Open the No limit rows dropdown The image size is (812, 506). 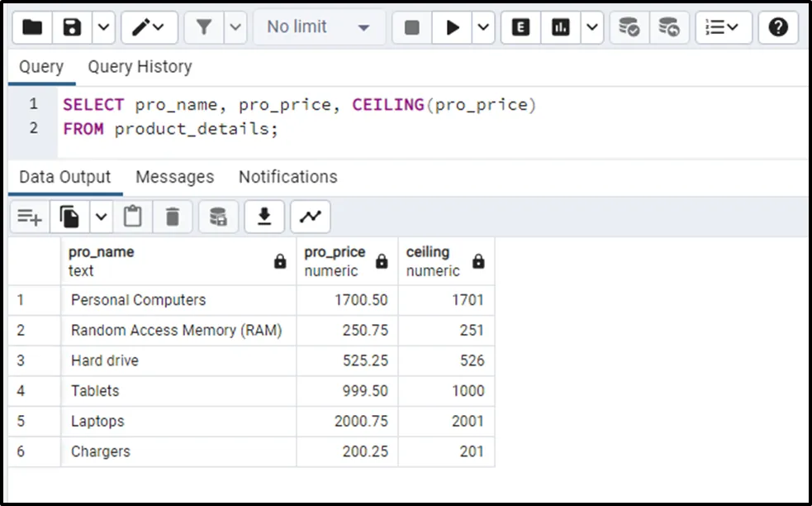(x=317, y=27)
